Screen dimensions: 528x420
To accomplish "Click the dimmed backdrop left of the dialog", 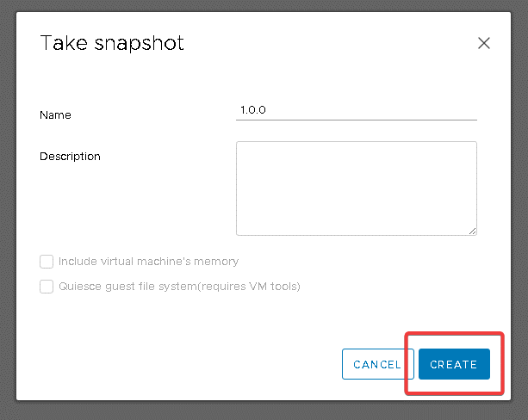I will 7,207.
